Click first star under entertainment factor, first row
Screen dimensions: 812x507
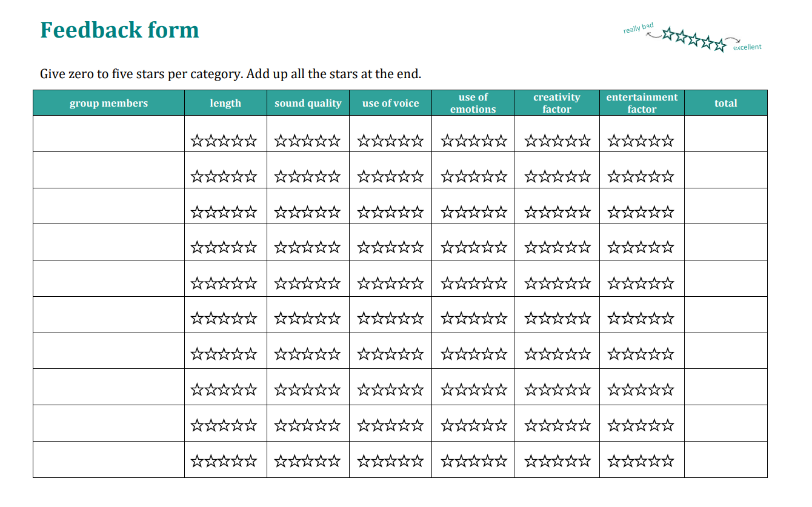point(614,141)
